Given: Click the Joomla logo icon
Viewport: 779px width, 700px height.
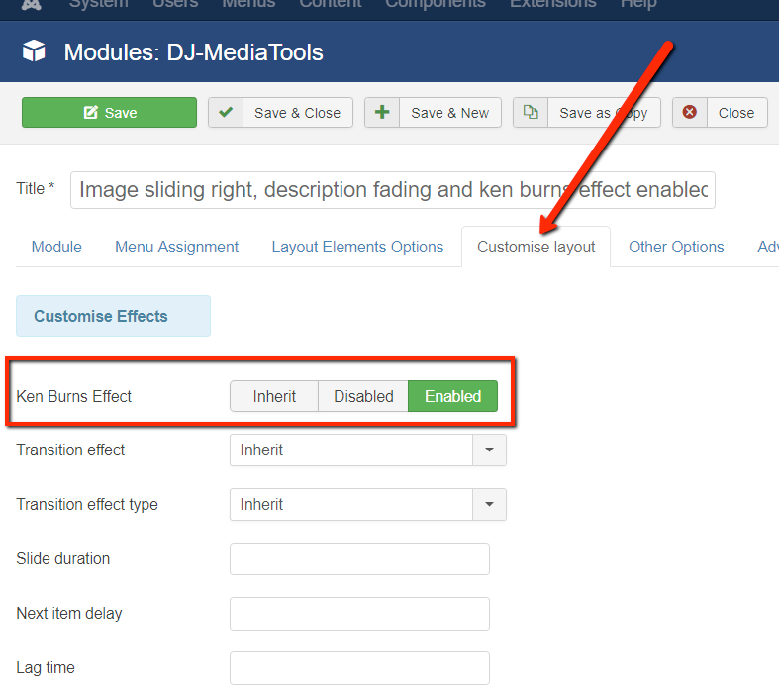Looking at the screenshot, I should point(32,5).
